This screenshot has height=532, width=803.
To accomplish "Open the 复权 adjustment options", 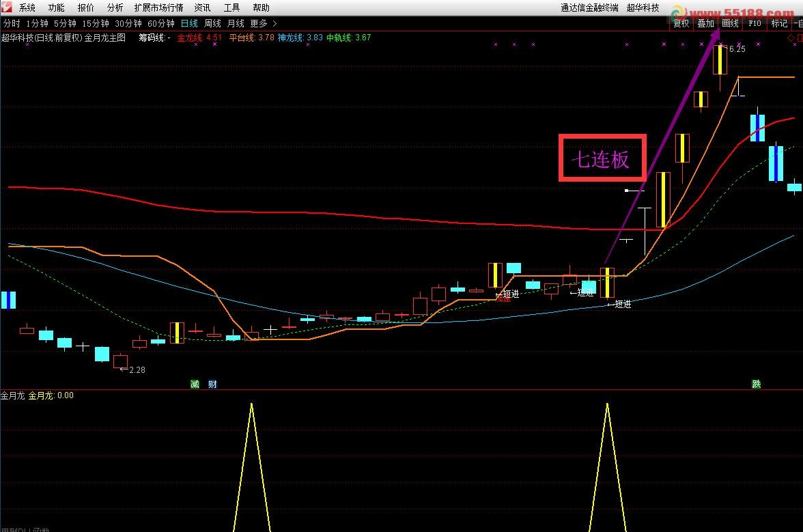I will (x=681, y=23).
